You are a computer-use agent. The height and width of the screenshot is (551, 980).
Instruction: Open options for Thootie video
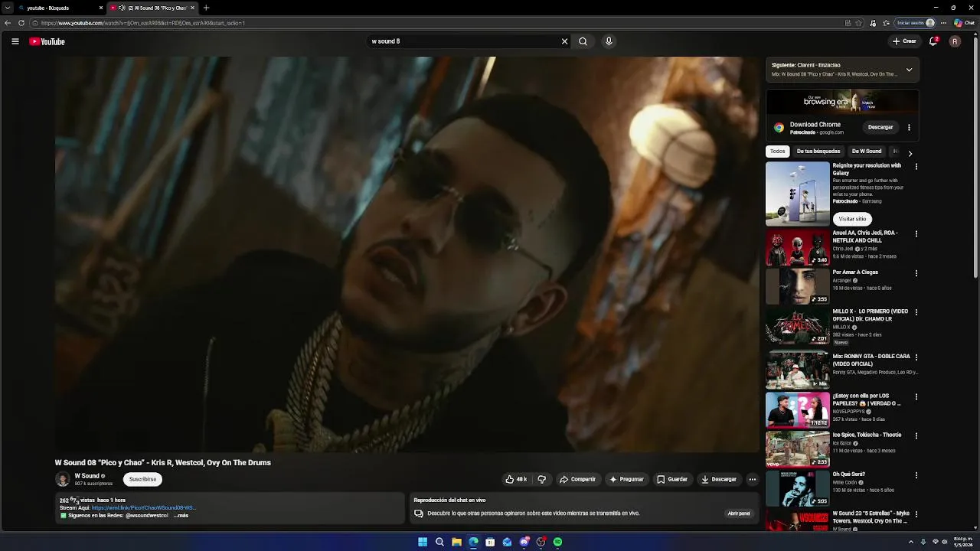[916, 436]
